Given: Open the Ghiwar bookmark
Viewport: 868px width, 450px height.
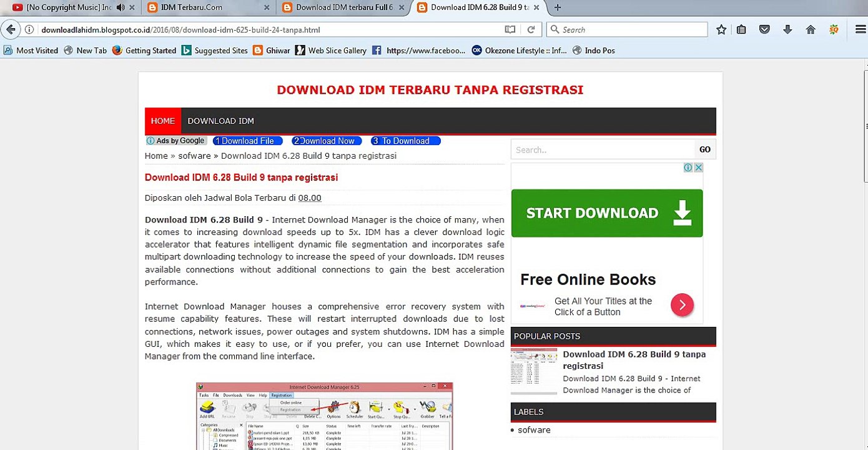Looking at the screenshot, I should pyautogui.click(x=272, y=51).
